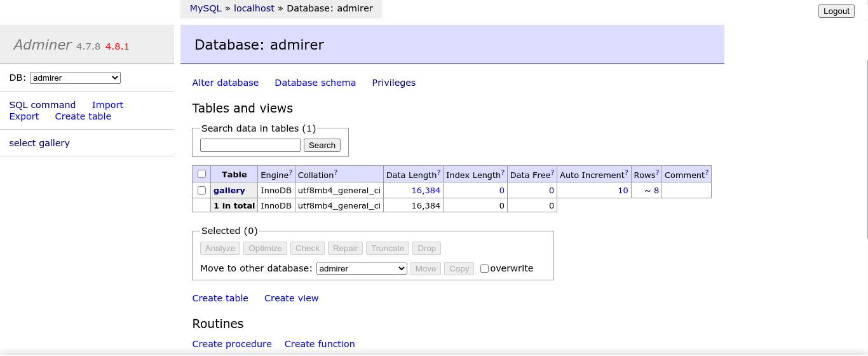Click the help mark beside Data Free
The height and width of the screenshot is (356, 868).
552,172
